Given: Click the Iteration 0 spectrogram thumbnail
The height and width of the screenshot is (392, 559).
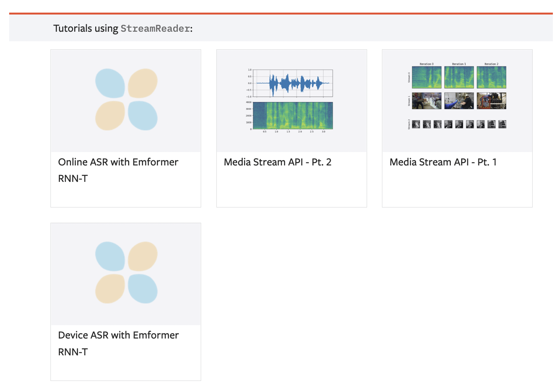Looking at the screenshot, I should click(x=426, y=77).
